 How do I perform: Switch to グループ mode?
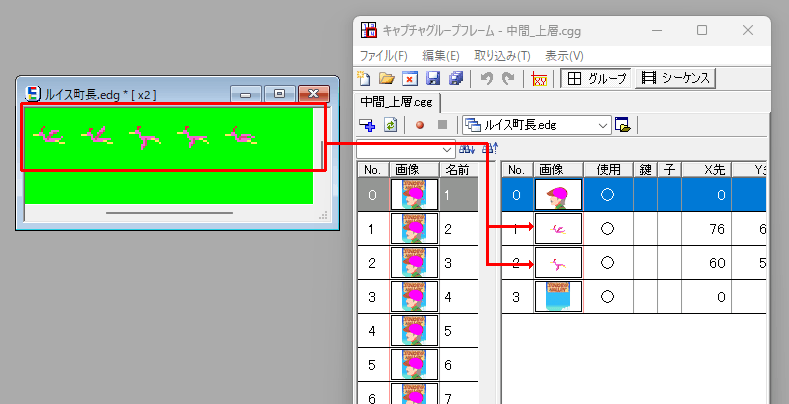[596, 78]
